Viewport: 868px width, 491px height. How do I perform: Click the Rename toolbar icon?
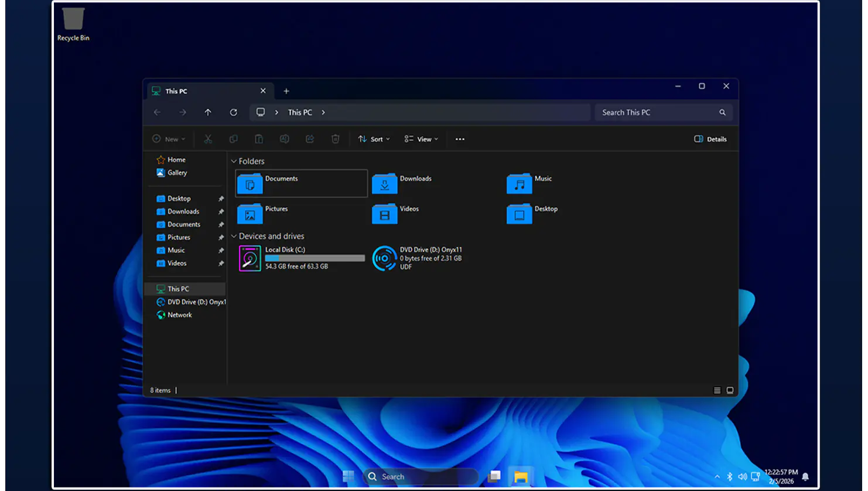point(284,139)
